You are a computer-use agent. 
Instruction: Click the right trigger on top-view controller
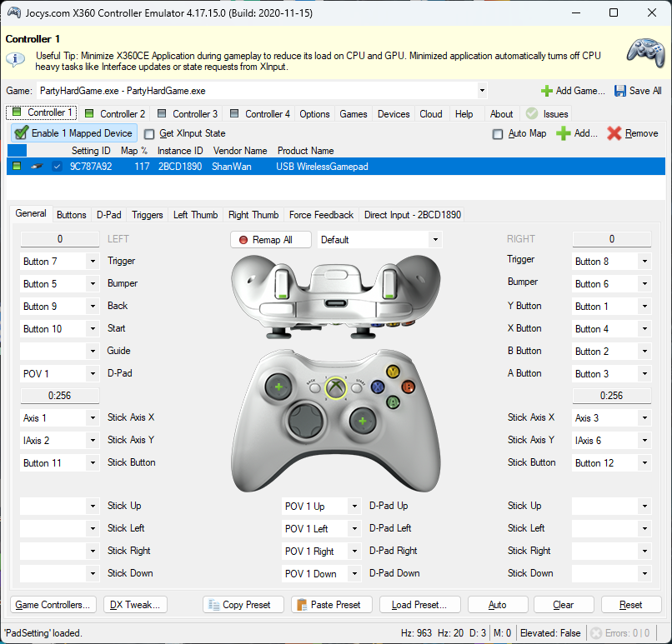click(389, 283)
